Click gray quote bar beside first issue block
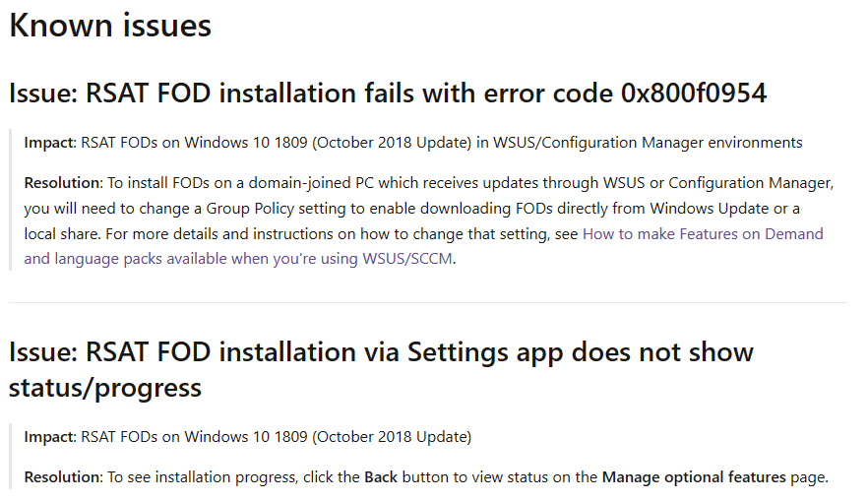Image resolution: width=868 pixels, height=501 pixels. (10, 200)
